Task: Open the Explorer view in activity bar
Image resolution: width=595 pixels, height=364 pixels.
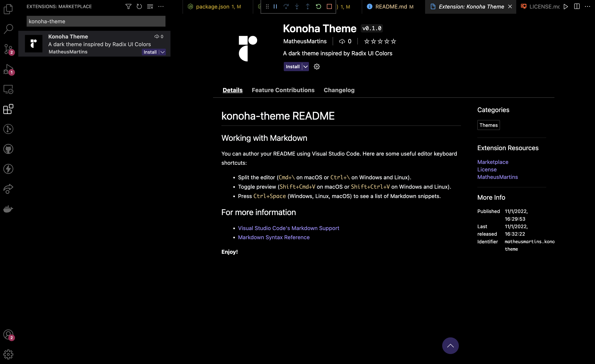Action: tap(8, 9)
